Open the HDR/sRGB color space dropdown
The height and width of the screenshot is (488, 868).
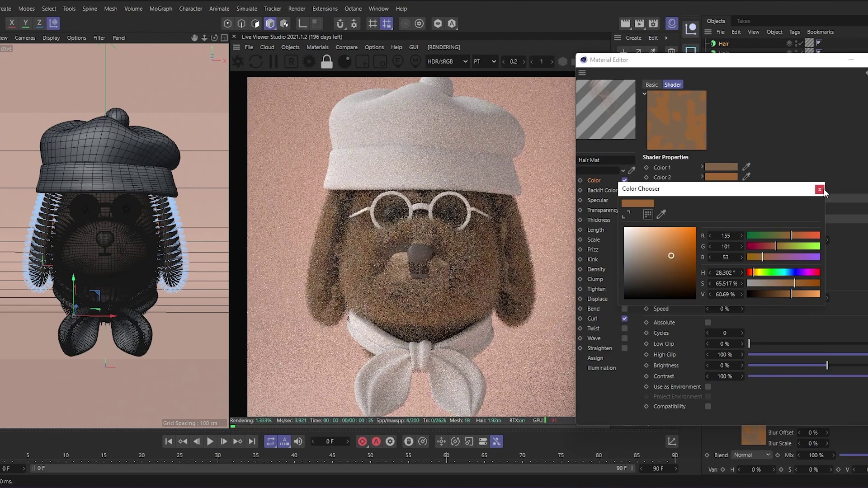coord(447,61)
